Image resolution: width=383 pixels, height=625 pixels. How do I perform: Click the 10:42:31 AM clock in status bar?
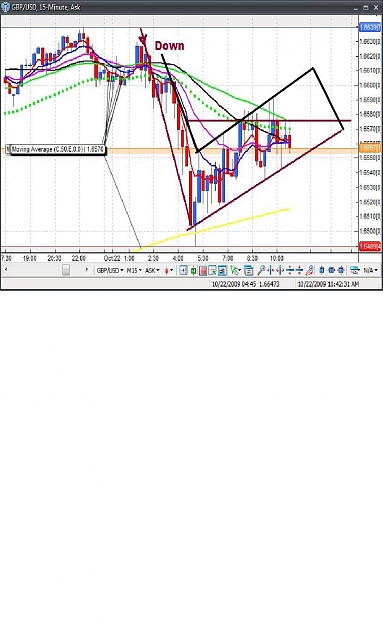point(328,284)
